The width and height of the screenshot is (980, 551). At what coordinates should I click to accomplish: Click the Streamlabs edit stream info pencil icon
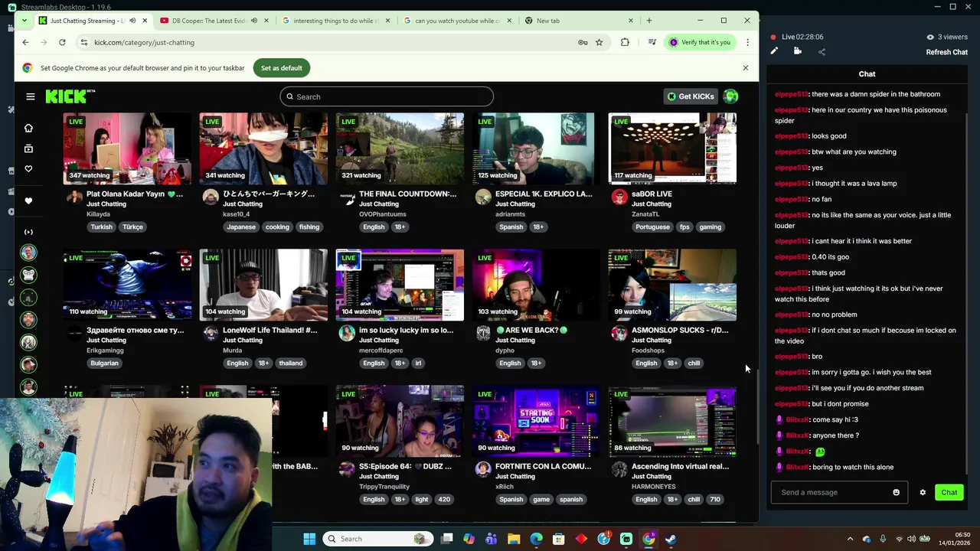pos(774,51)
